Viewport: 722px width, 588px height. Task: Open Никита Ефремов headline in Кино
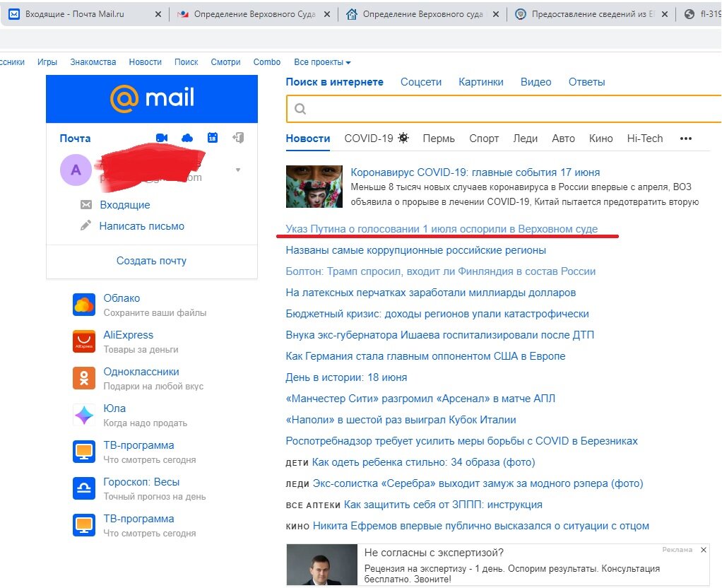(x=480, y=526)
